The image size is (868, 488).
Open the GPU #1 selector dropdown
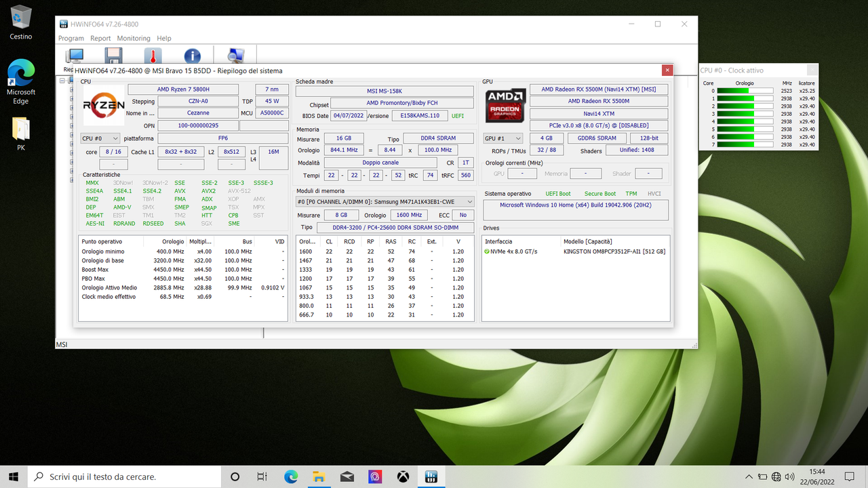pyautogui.click(x=502, y=138)
